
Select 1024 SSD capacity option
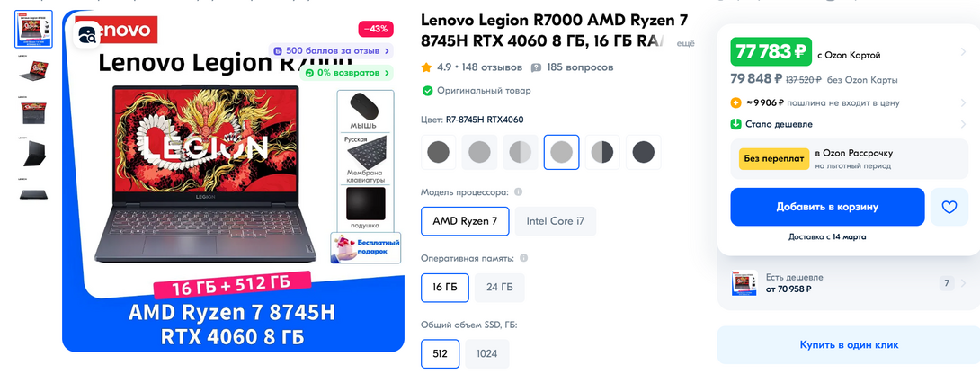click(487, 353)
